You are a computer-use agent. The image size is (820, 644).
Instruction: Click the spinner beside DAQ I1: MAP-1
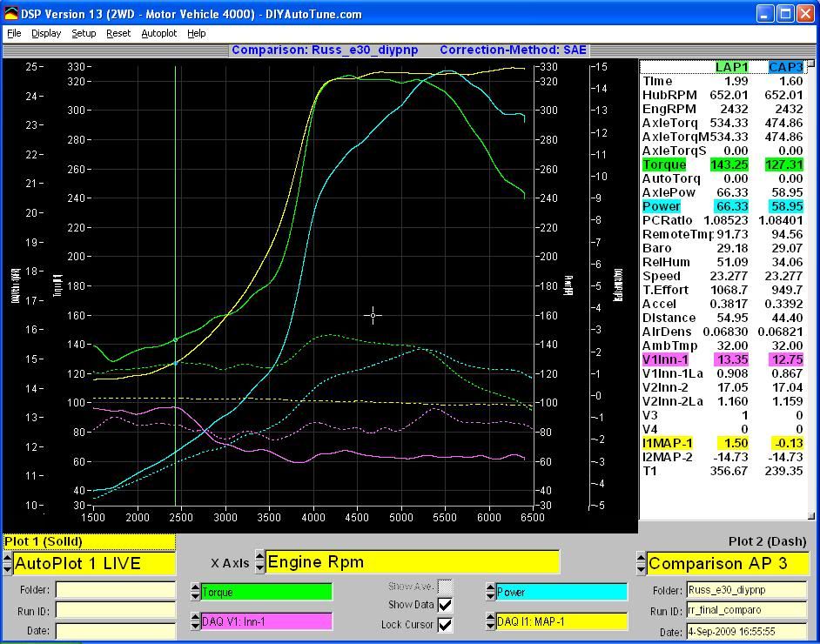pos(490,621)
